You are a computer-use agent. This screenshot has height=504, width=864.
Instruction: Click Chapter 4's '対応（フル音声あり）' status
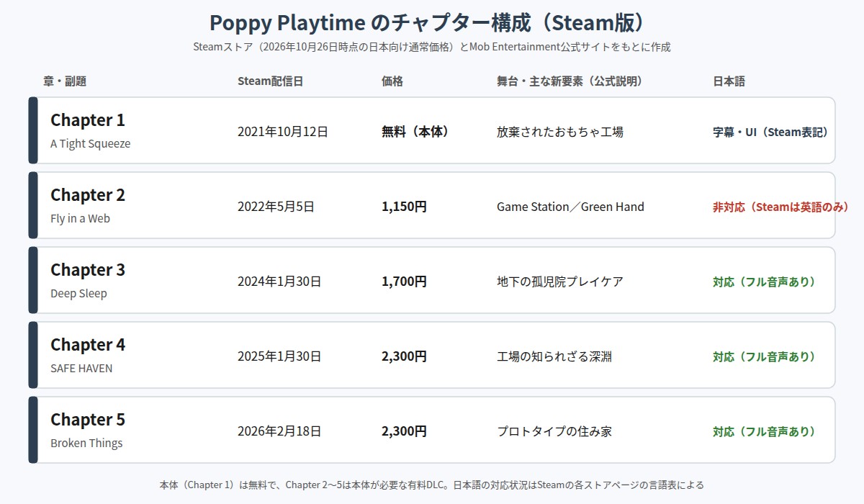(x=765, y=357)
